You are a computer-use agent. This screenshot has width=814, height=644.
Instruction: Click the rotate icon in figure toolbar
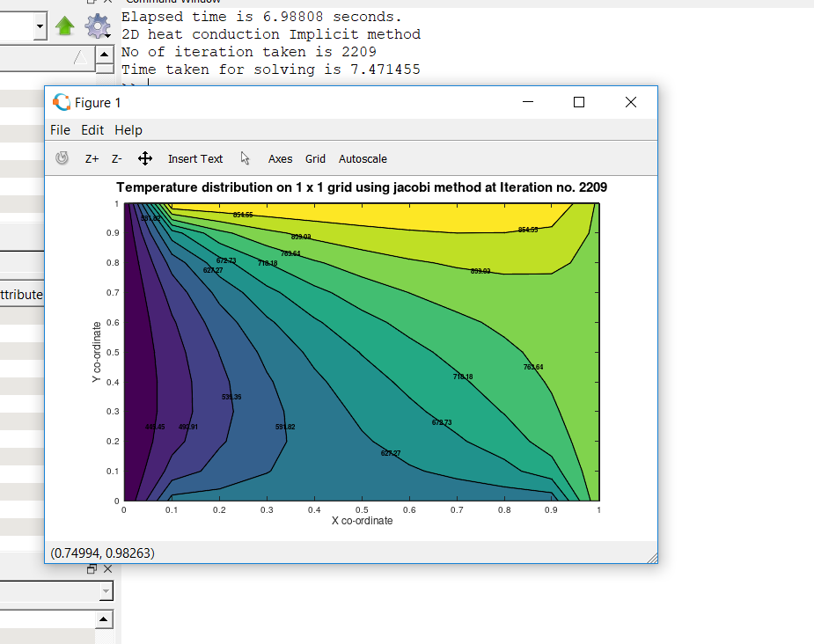point(62,159)
